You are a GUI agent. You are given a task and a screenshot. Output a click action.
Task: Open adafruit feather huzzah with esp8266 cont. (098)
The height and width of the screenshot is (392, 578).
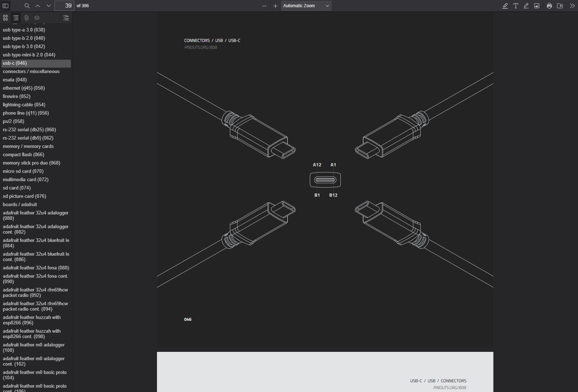point(32,334)
